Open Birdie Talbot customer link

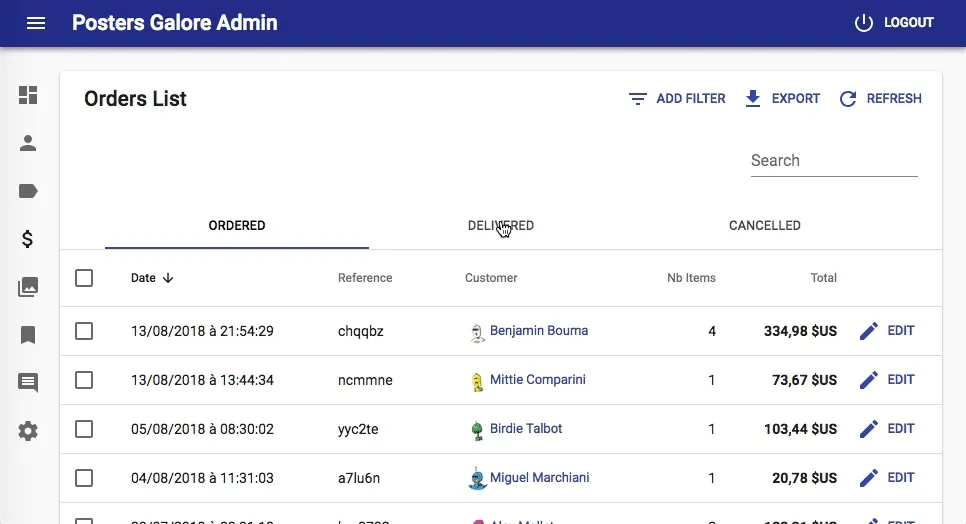[x=526, y=429]
